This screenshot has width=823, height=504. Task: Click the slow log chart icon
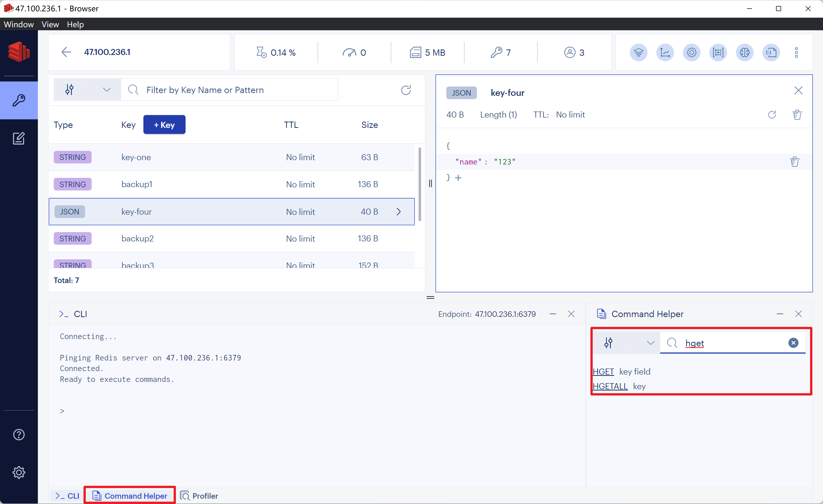point(665,52)
